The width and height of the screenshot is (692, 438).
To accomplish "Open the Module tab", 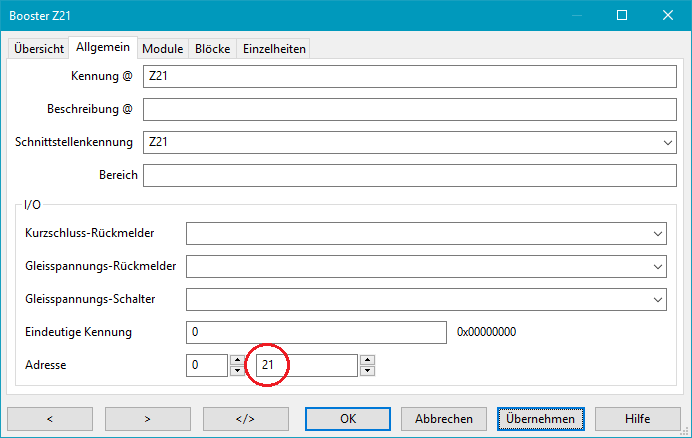I will [x=162, y=49].
